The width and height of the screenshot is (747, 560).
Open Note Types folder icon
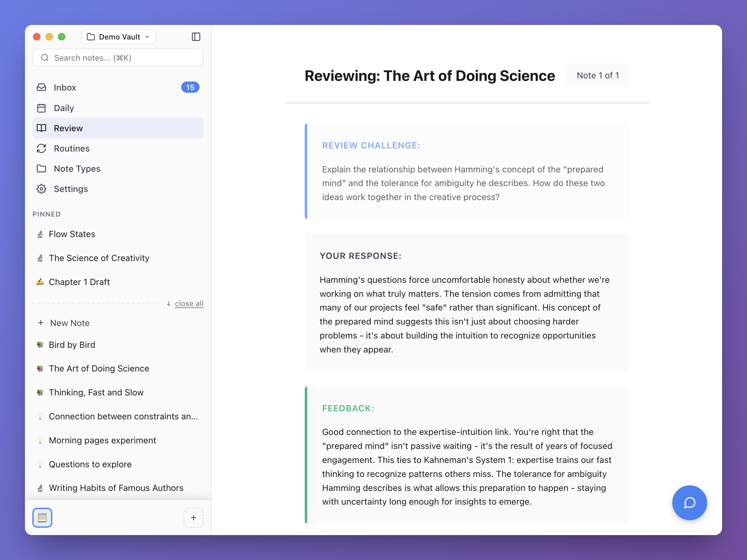pyautogui.click(x=41, y=168)
